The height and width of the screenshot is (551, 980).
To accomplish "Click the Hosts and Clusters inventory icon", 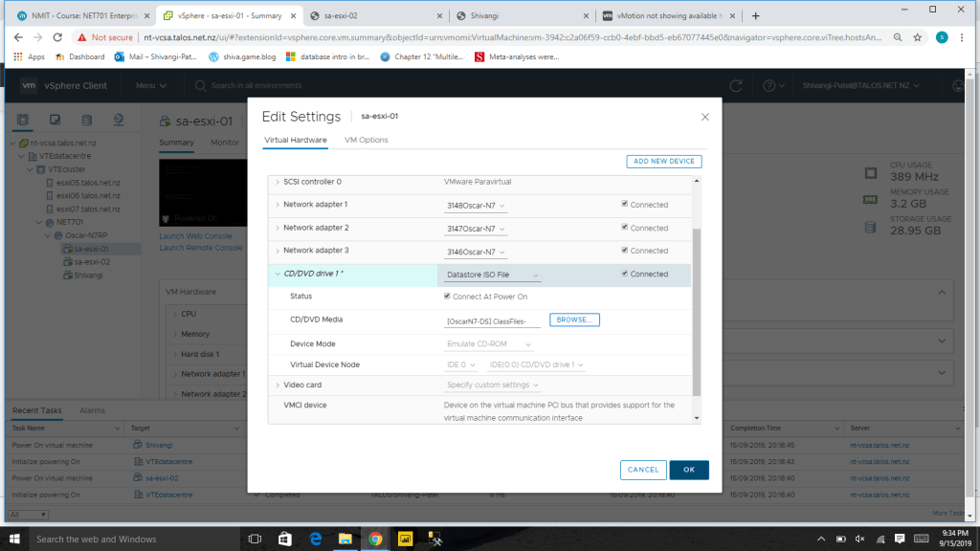I will (x=24, y=120).
